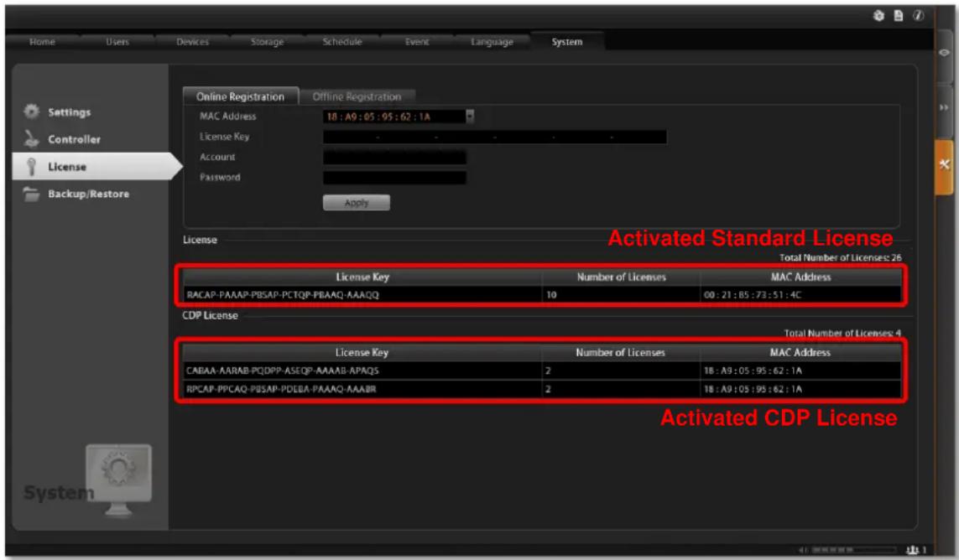Select License in the sidebar
The height and width of the screenshot is (560, 959).
67,166
